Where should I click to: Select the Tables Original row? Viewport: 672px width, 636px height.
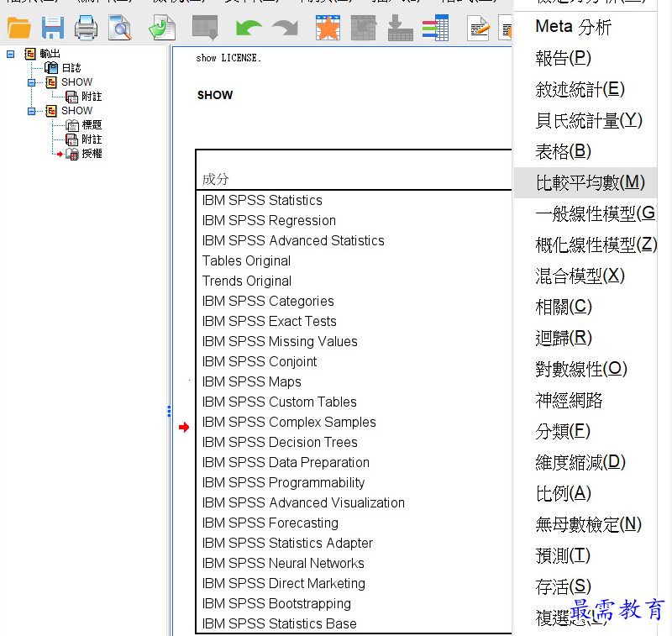click(x=246, y=260)
